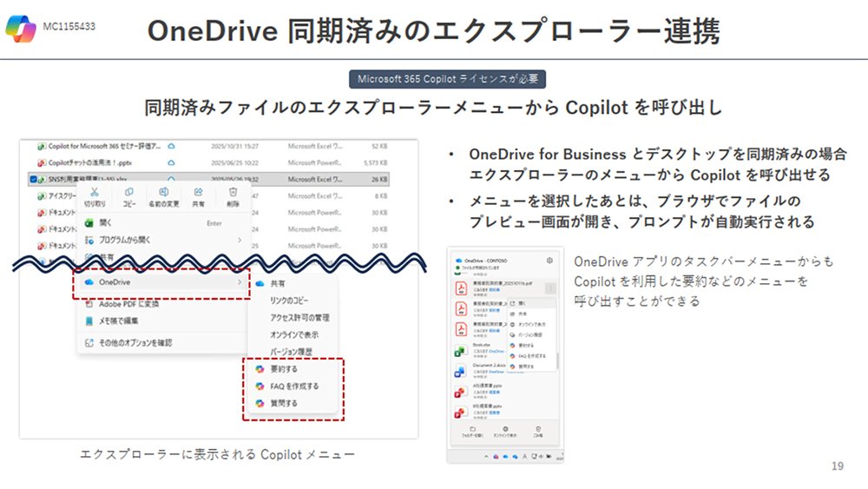Click the B社提案書.pptx PowerPoint icon
Image resolution: width=868 pixels, height=489 pixels.
coord(459,412)
